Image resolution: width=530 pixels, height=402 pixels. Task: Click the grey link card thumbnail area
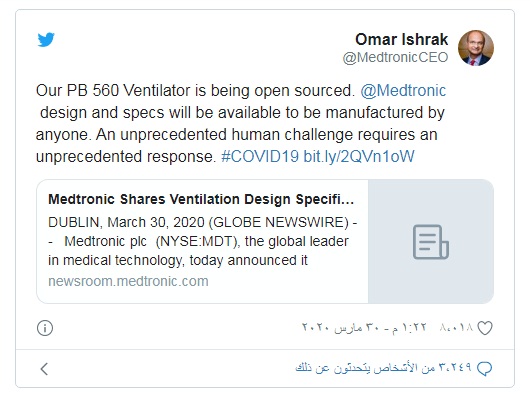(x=431, y=241)
